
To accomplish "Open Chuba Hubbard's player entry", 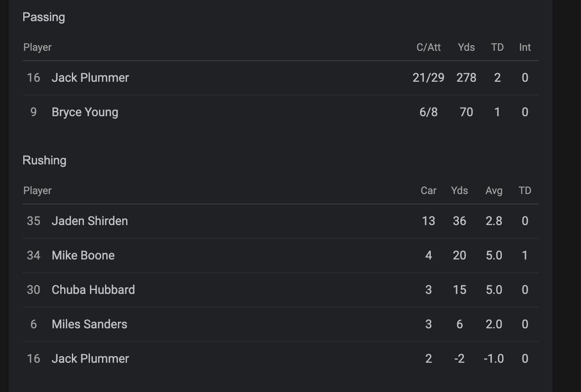I will pos(93,290).
